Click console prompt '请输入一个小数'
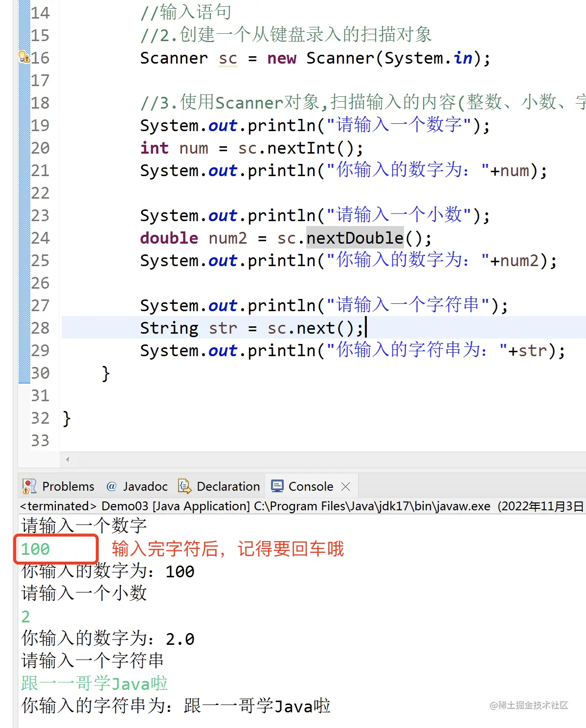Image resolution: width=586 pixels, height=728 pixels. point(84,593)
